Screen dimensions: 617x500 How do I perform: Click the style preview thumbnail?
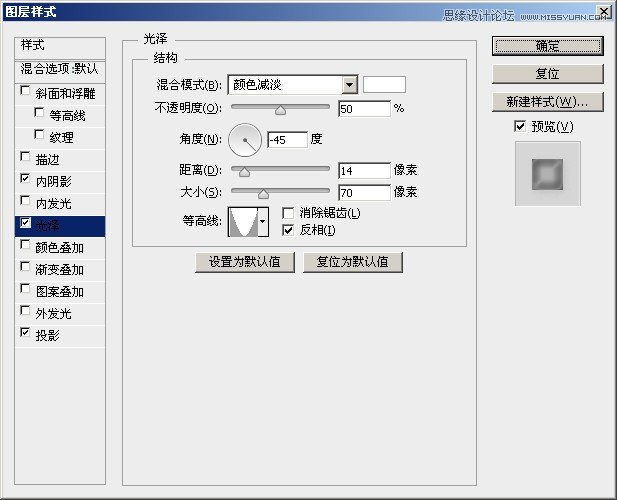coord(547,174)
